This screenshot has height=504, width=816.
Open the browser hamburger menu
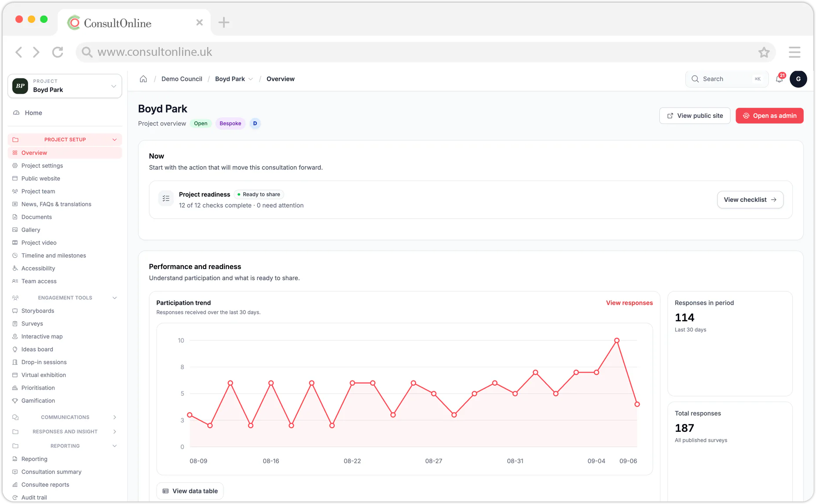(x=794, y=52)
